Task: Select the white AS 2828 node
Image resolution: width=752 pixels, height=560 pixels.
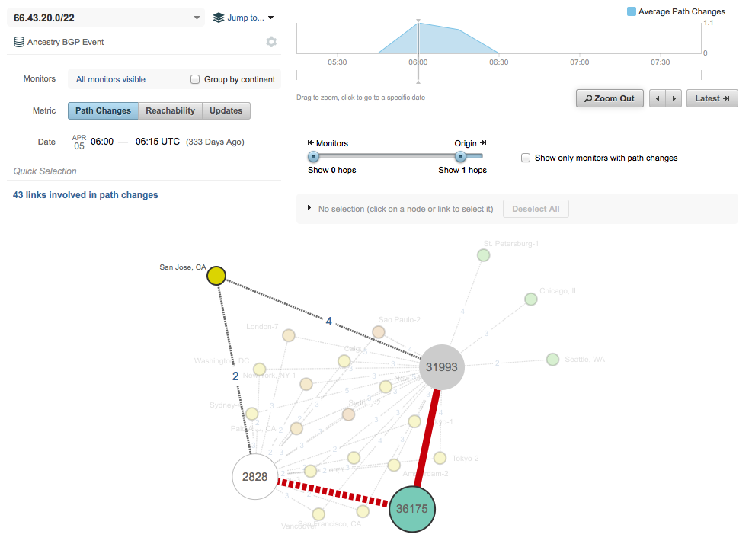Action: click(254, 477)
